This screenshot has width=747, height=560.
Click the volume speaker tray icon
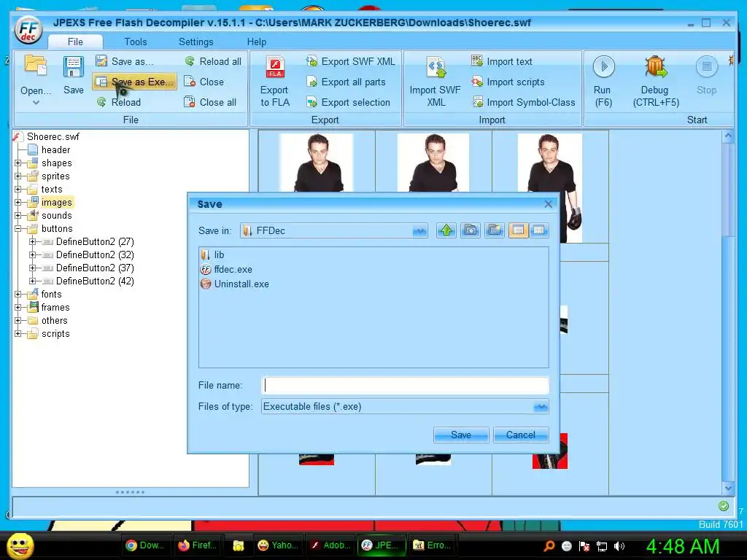(x=619, y=546)
